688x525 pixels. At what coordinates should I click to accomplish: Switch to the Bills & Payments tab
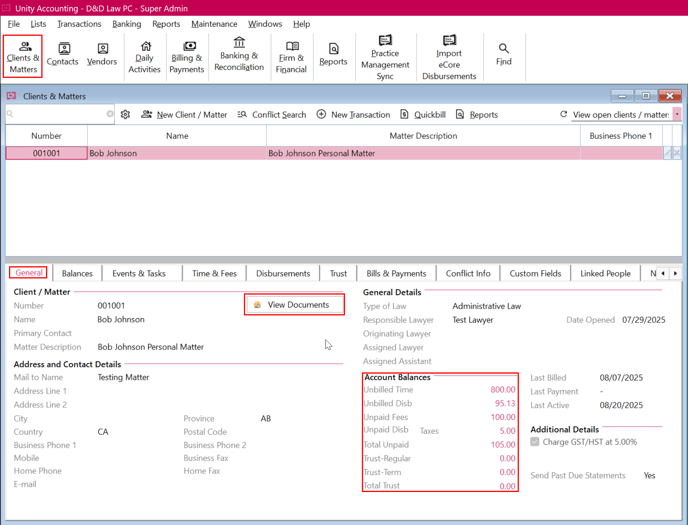tap(396, 273)
